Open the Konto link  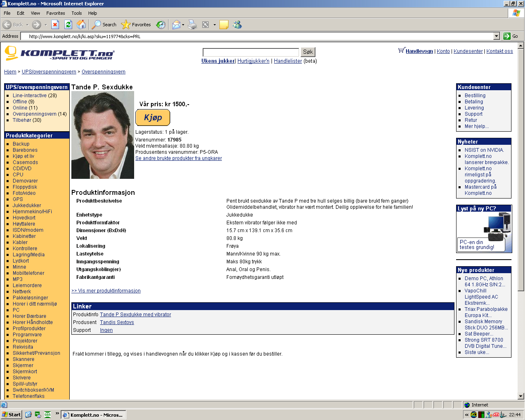pyautogui.click(x=443, y=51)
